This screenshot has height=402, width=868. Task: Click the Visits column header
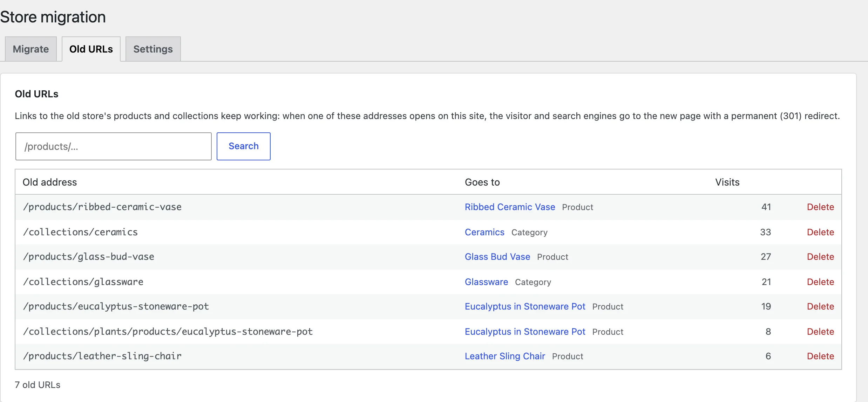point(727,182)
